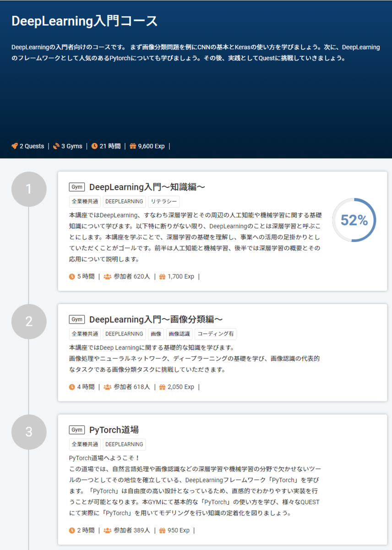This screenshot has height=550, width=392.
Task: Select the DEEPLEARNING tag on the first card
Action: [124, 202]
